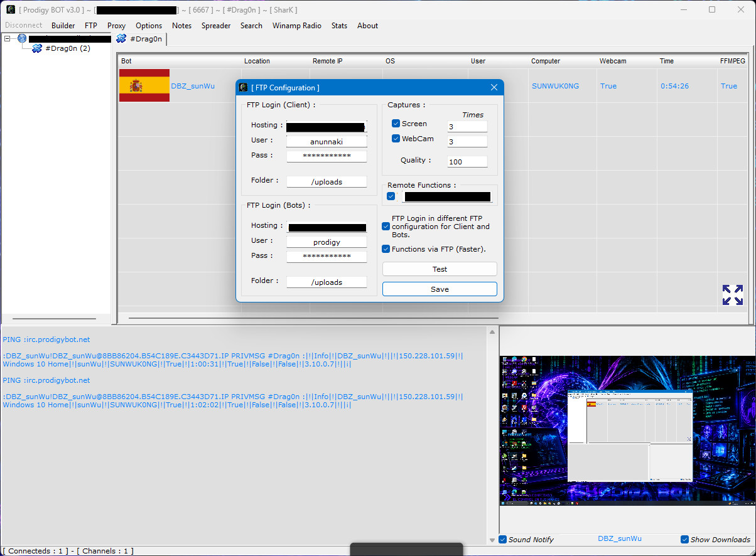
Task: Select #Drag0n (2) in the tree
Action: [x=68, y=48]
